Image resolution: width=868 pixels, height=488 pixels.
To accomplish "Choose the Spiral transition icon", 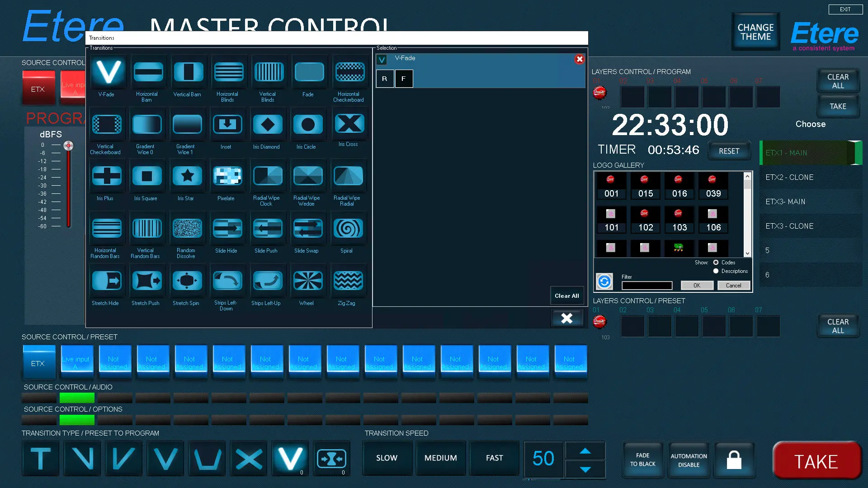I will pos(348,228).
